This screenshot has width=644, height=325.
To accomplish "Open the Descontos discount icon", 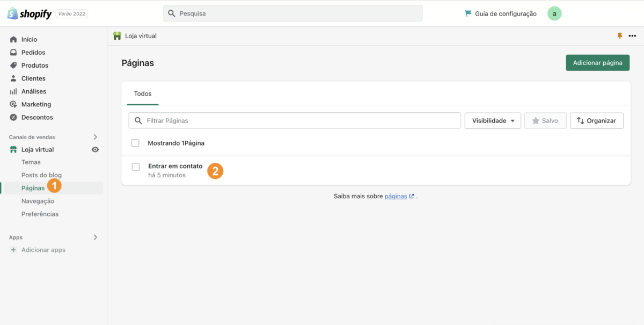I will [x=13, y=117].
